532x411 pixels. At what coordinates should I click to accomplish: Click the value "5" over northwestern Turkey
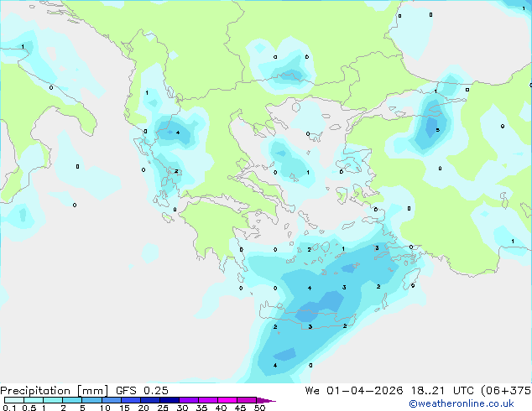(438, 130)
